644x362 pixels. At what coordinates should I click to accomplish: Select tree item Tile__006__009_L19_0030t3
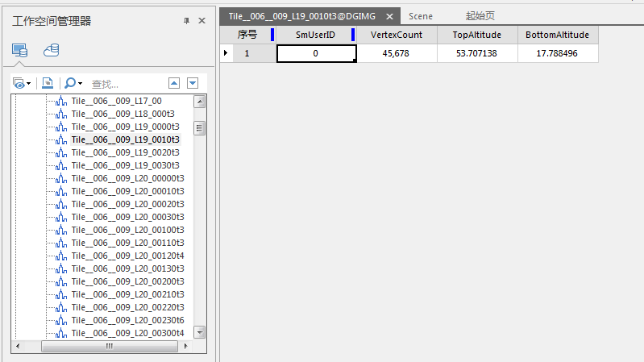(x=125, y=165)
